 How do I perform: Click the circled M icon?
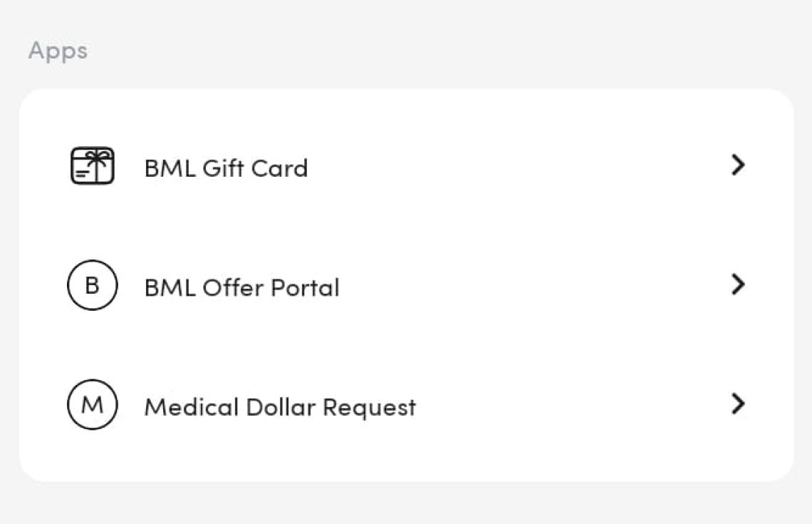[92, 405]
